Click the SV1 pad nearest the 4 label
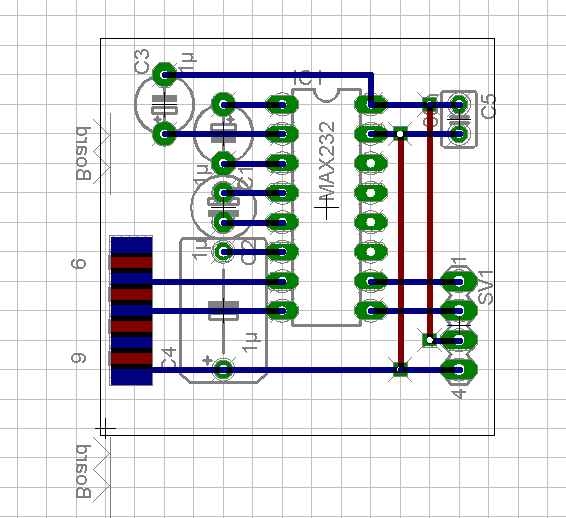 tap(459, 370)
